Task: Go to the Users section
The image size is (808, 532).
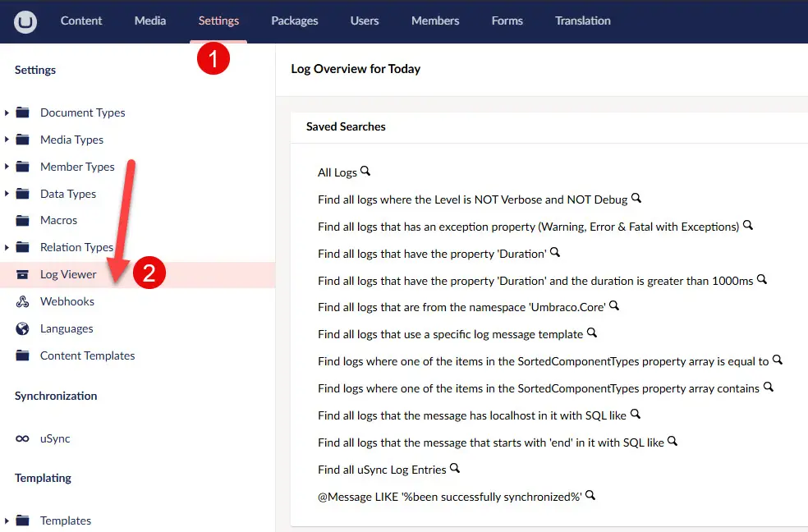Action: (x=364, y=21)
